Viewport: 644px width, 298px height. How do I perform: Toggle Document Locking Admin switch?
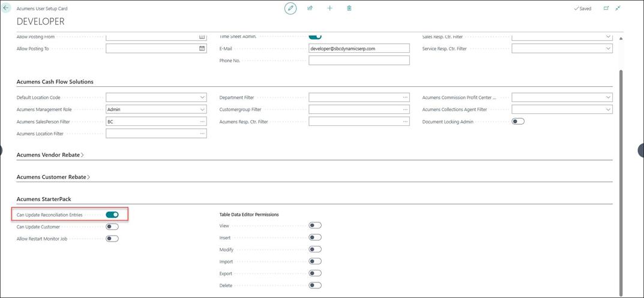[x=518, y=122]
